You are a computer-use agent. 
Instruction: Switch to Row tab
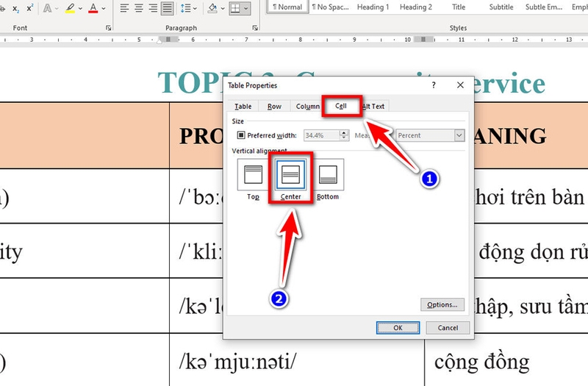tap(274, 107)
